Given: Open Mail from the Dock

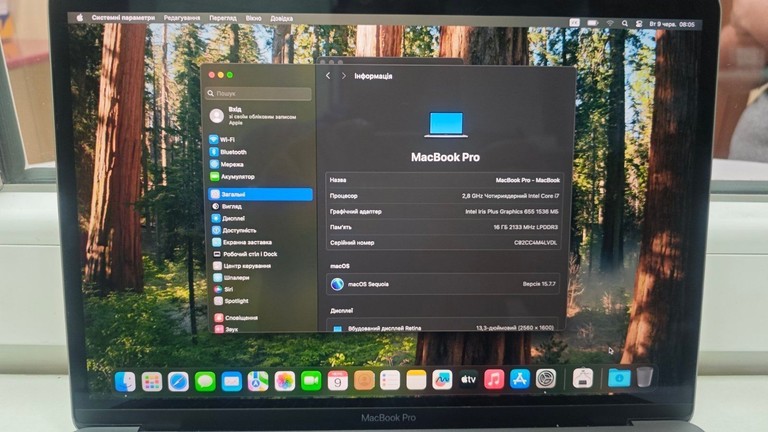Looking at the screenshot, I should click(x=231, y=382).
